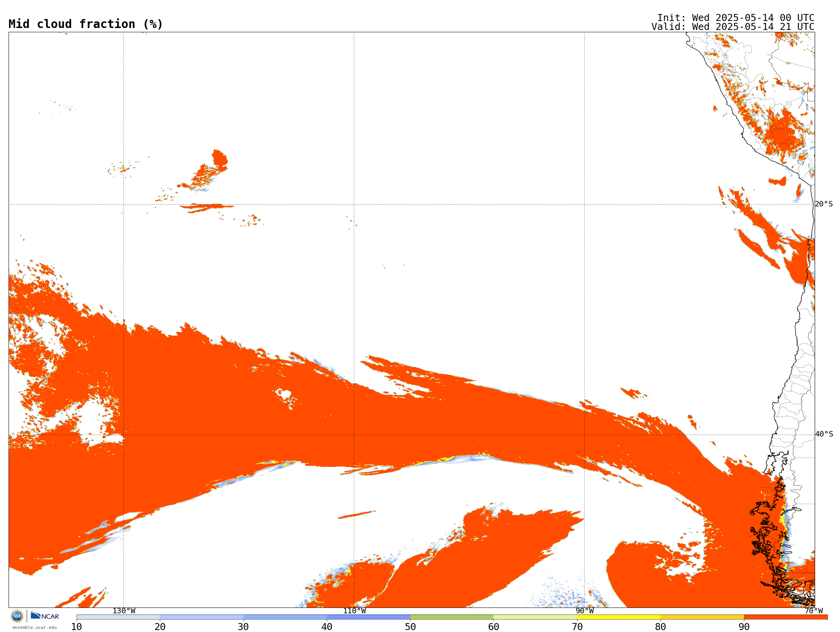Click the 80–90 percent gold color band
This screenshot has height=632, width=840.
702,617
